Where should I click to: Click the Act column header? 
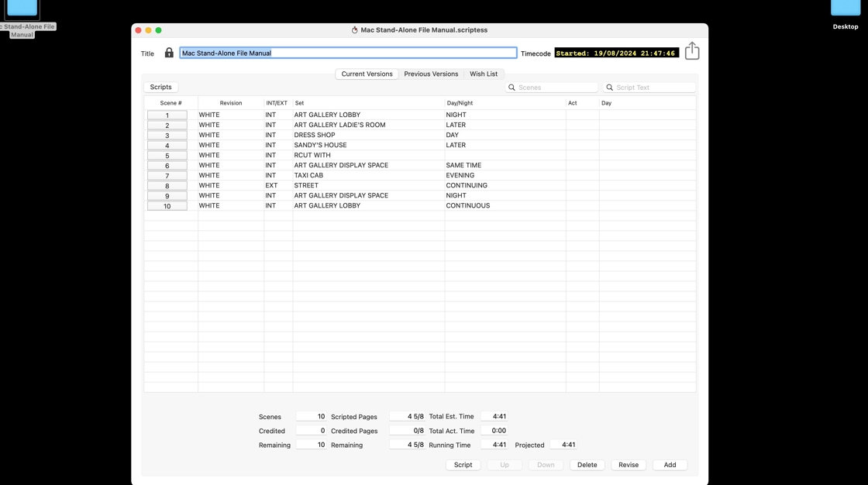(582, 103)
